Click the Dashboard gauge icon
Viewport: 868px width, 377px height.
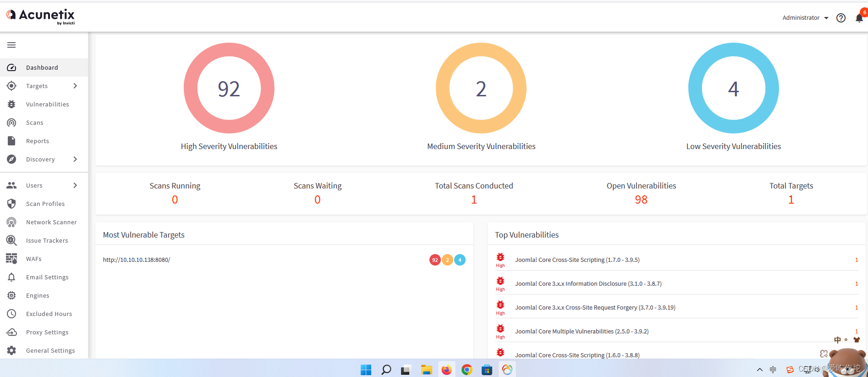point(11,67)
